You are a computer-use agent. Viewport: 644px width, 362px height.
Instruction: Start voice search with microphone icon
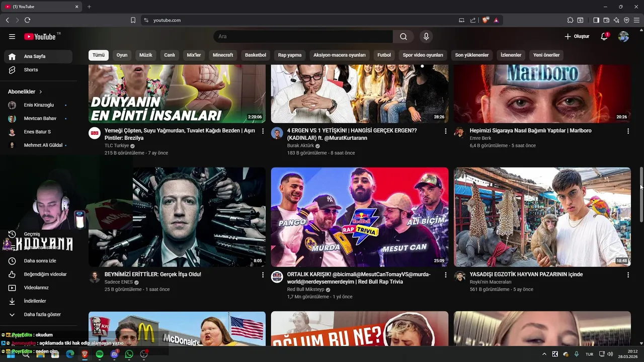coord(426,37)
